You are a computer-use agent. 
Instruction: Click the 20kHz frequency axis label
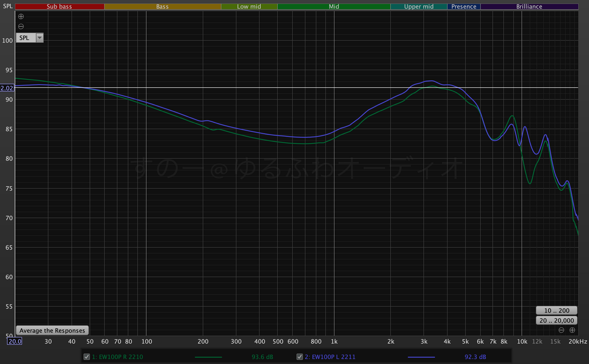(x=578, y=341)
